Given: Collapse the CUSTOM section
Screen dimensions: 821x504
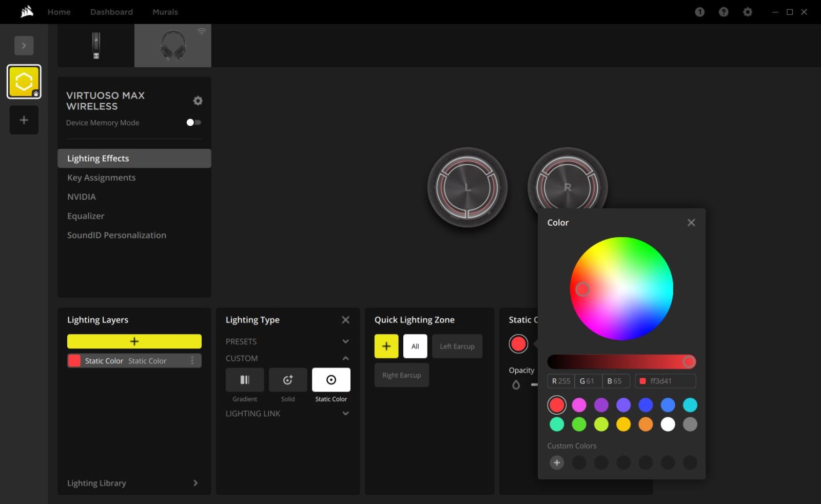Looking at the screenshot, I should click(x=287, y=358).
